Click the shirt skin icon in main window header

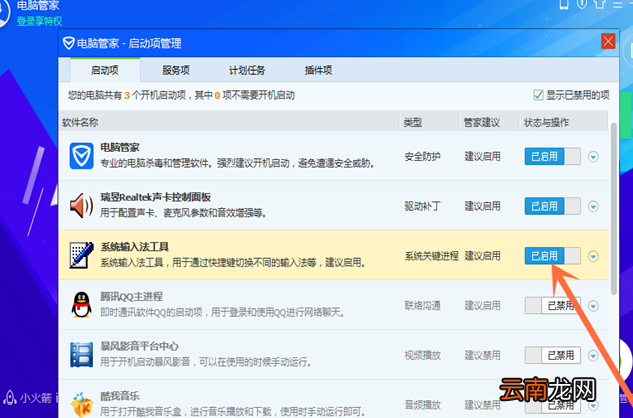coord(600,4)
